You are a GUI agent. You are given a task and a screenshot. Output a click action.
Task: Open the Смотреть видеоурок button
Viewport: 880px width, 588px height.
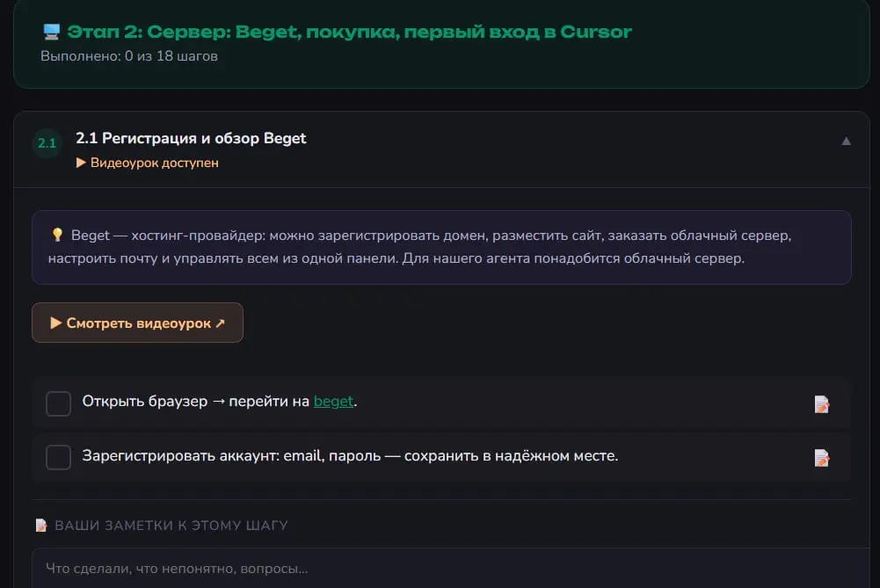[x=137, y=323]
